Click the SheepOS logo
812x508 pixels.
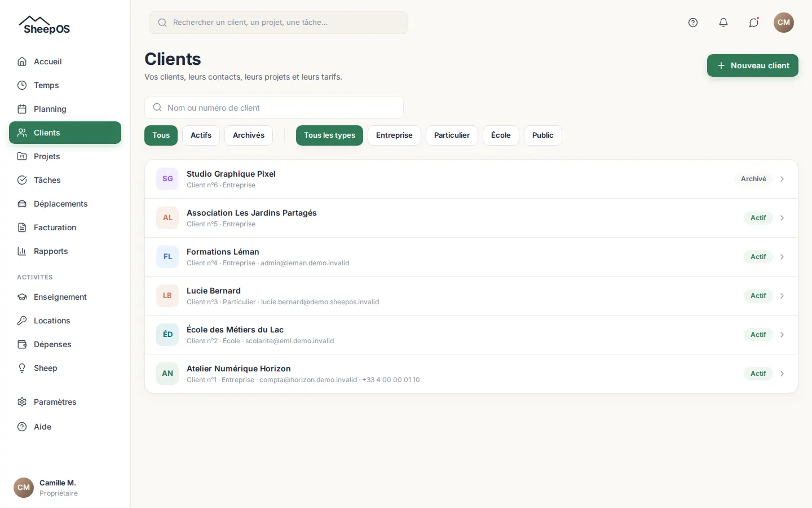click(45, 25)
